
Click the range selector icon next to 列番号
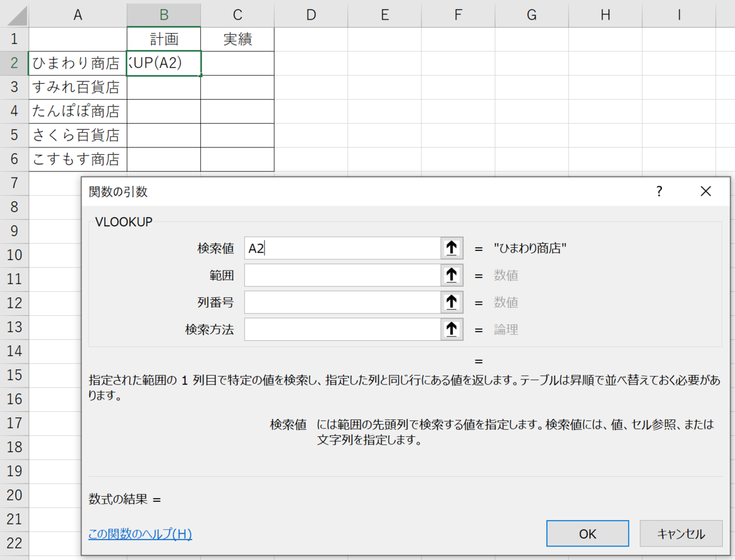pyautogui.click(x=451, y=302)
